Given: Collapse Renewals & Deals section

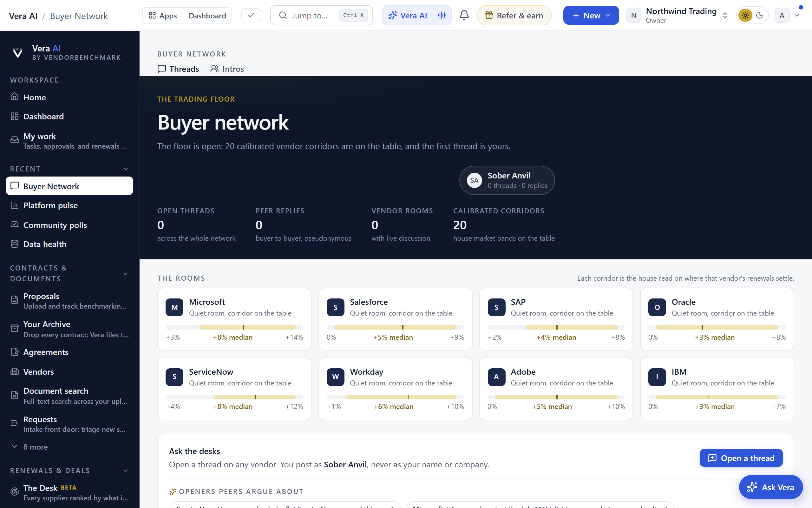Looking at the screenshot, I should tap(126, 470).
